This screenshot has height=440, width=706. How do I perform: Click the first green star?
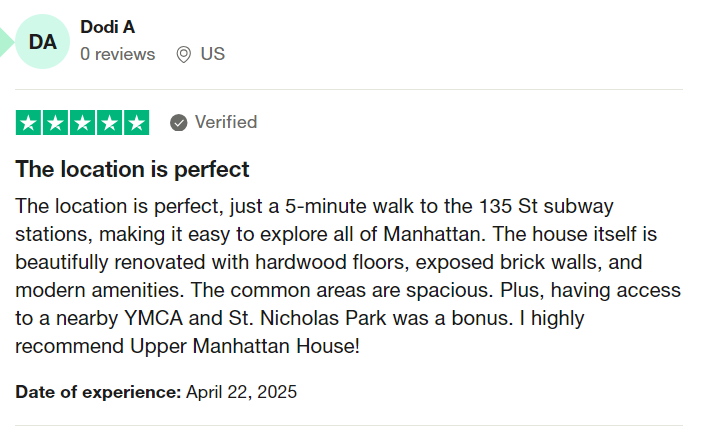(28, 122)
